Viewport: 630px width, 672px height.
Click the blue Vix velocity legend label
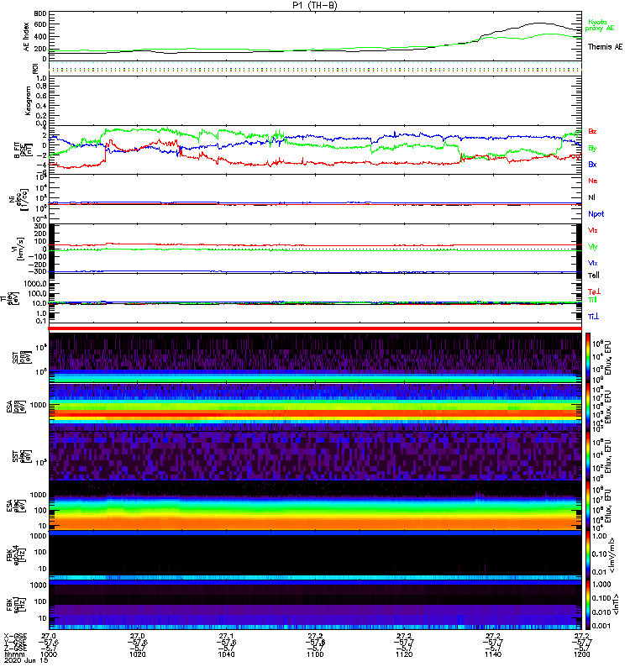[593, 263]
